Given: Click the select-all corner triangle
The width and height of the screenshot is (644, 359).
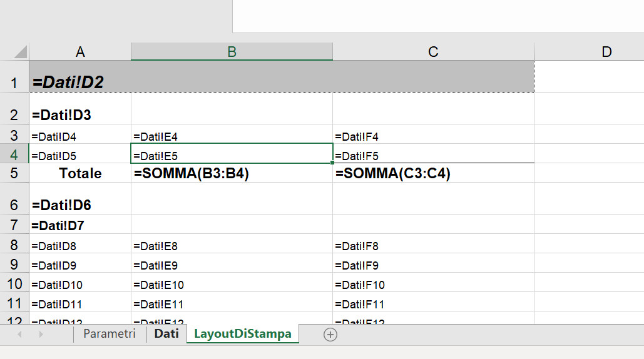Looking at the screenshot, I should pos(21,52).
